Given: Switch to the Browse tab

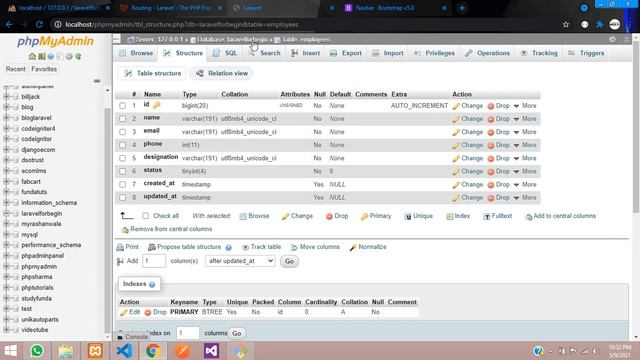Looking at the screenshot, I should (136, 53).
